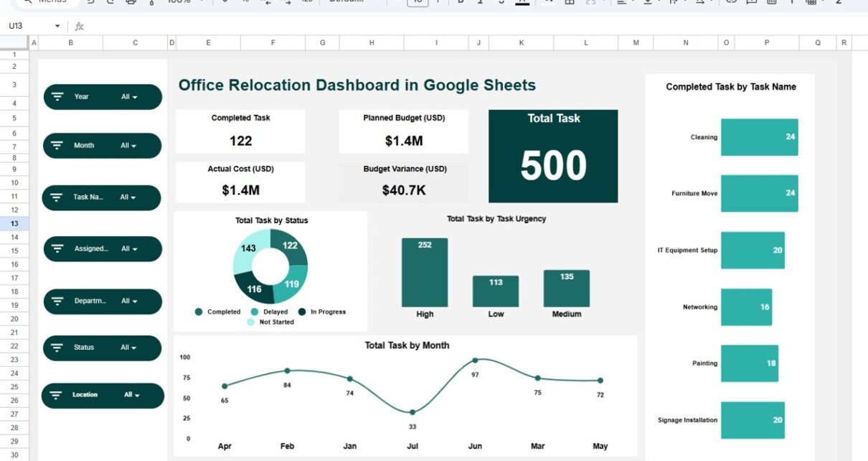Click the filter icon on the Assigned slicer
This screenshot has height=461, width=868.
pyautogui.click(x=58, y=249)
